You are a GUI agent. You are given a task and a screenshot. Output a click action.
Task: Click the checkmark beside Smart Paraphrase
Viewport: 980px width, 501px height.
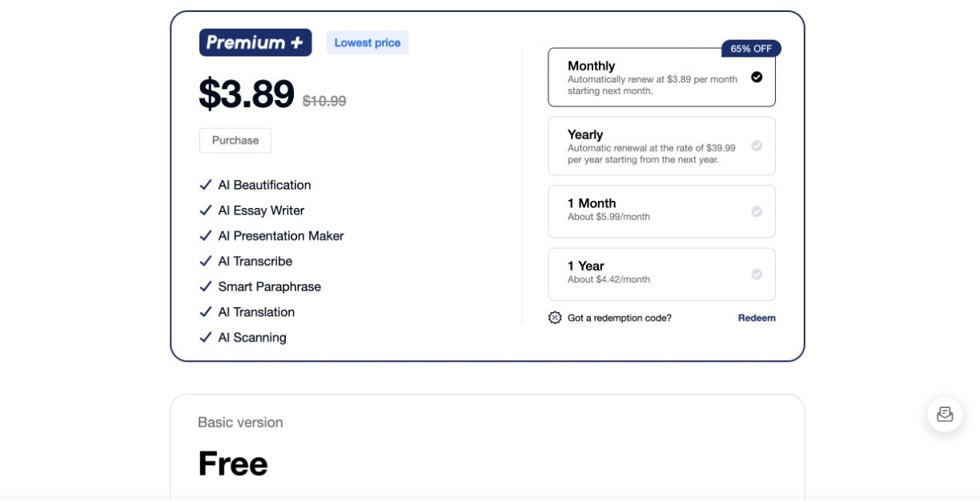pyautogui.click(x=206, y=287)
